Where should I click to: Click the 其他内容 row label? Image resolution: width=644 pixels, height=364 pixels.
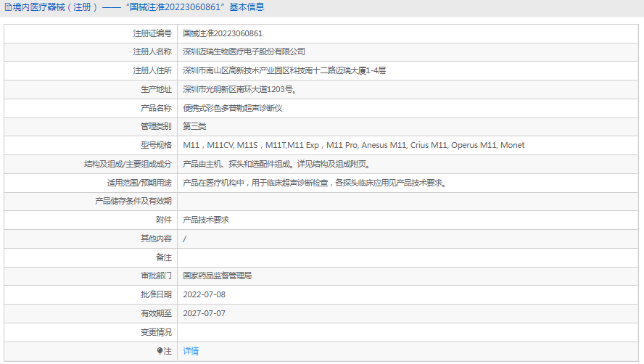pos(156,239)
